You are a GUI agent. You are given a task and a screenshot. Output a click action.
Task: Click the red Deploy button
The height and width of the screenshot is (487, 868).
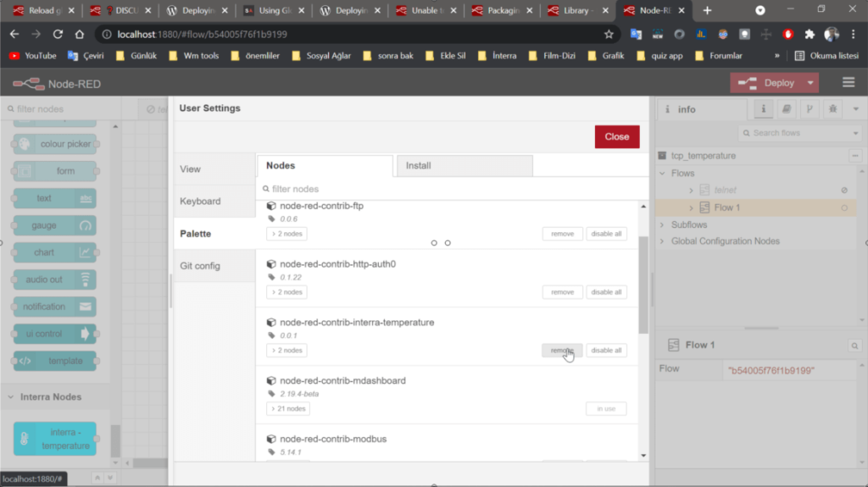click(766, 83)
